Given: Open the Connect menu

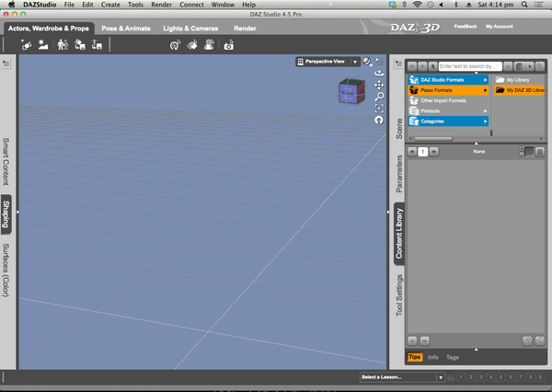Looking at the screenshot, I should click(x=191, y=5).
